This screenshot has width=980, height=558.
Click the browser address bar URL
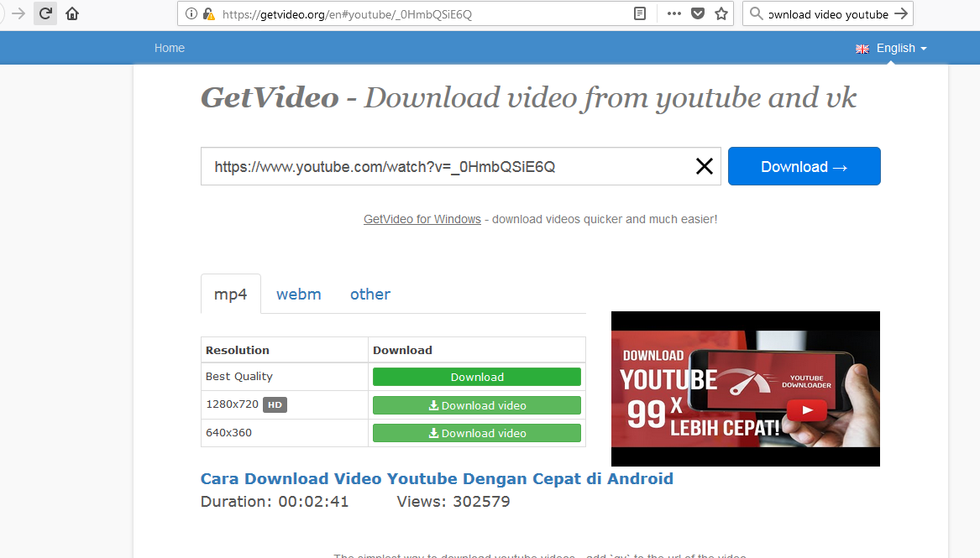click(347, 13)
